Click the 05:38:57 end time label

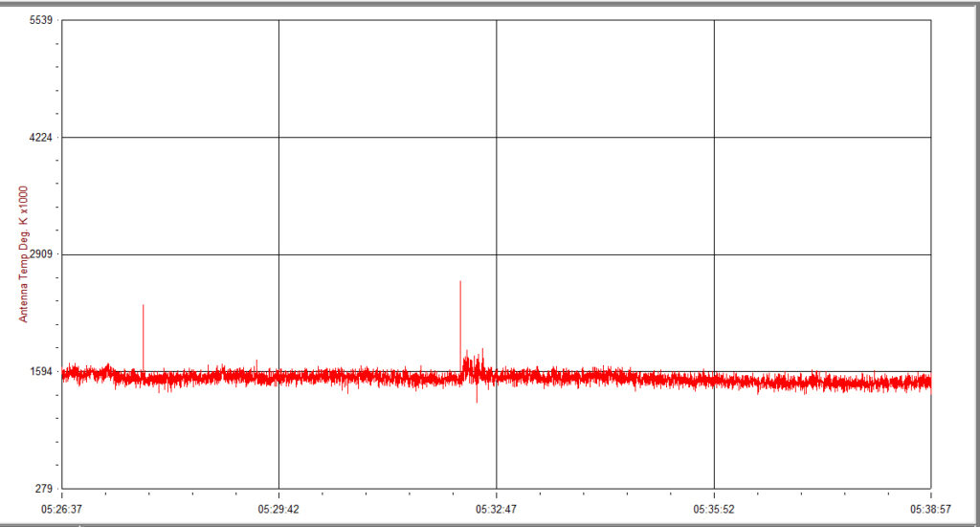930,510
